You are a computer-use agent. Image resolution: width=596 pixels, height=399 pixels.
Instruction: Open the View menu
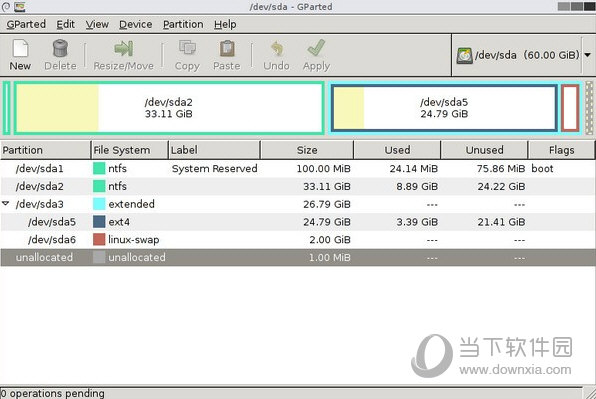pos(97,24)
